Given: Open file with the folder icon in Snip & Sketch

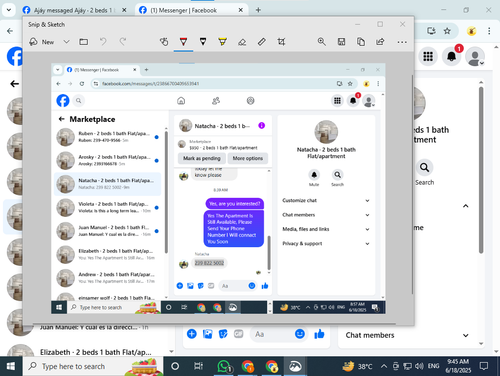Looking at the screenshot, I should coord(84,42).
